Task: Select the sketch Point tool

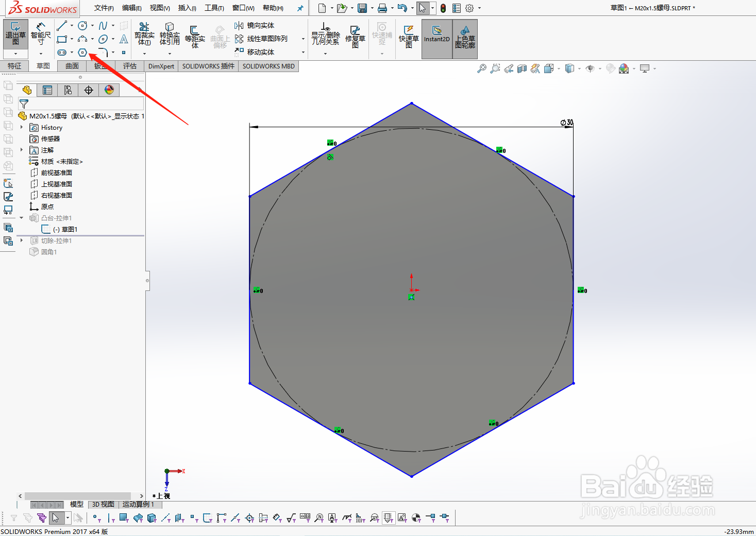Action: [124, 53]
